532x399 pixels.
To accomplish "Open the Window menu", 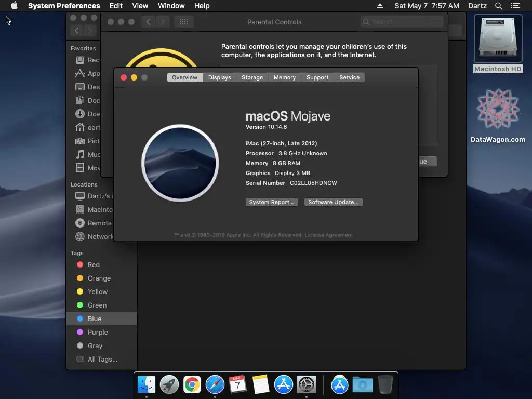I will 171,6.
